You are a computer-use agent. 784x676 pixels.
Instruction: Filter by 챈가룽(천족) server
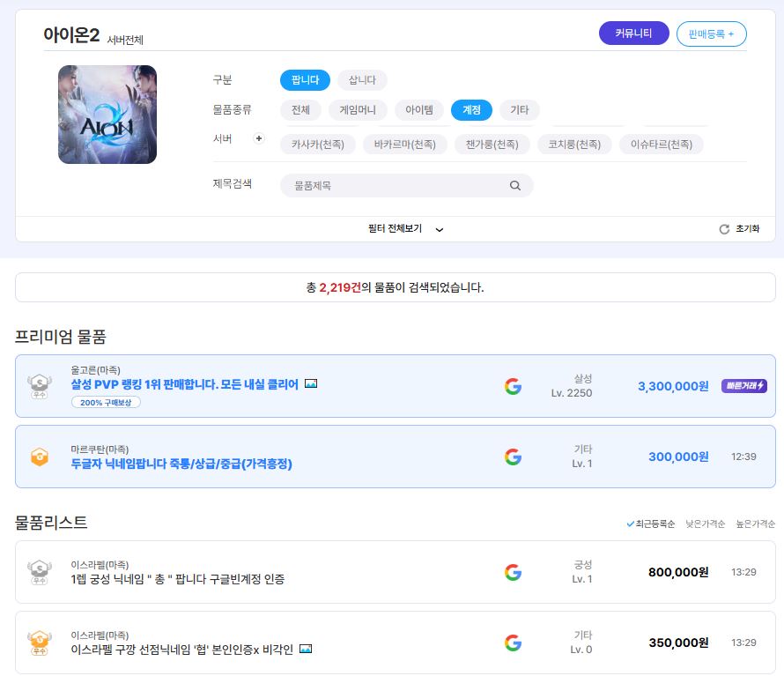click(492, 145)
